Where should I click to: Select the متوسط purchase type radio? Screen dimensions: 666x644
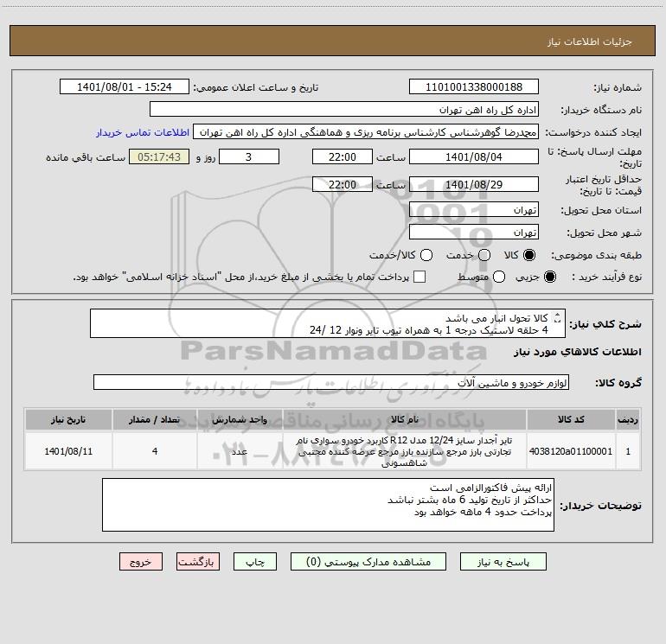[499, 277]
